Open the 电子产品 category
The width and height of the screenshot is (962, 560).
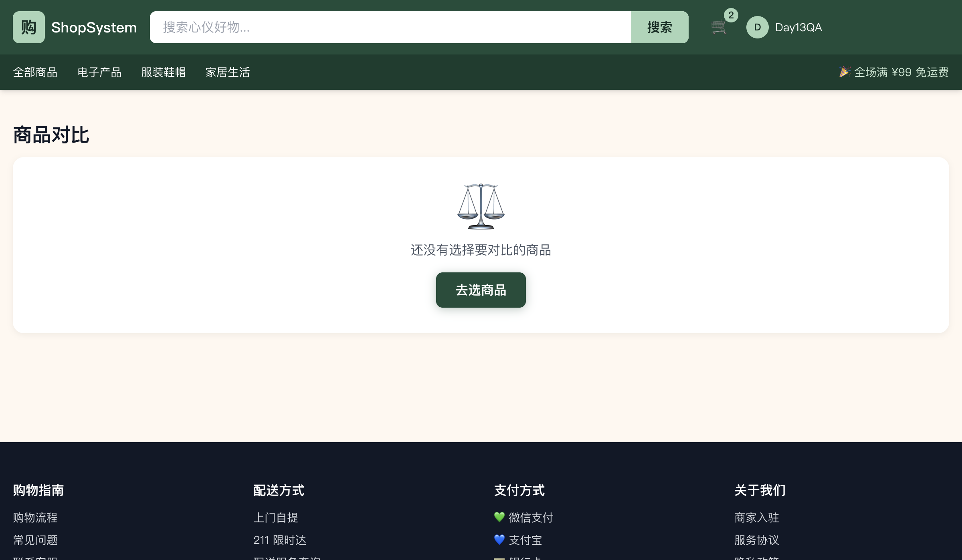(99, 72)
